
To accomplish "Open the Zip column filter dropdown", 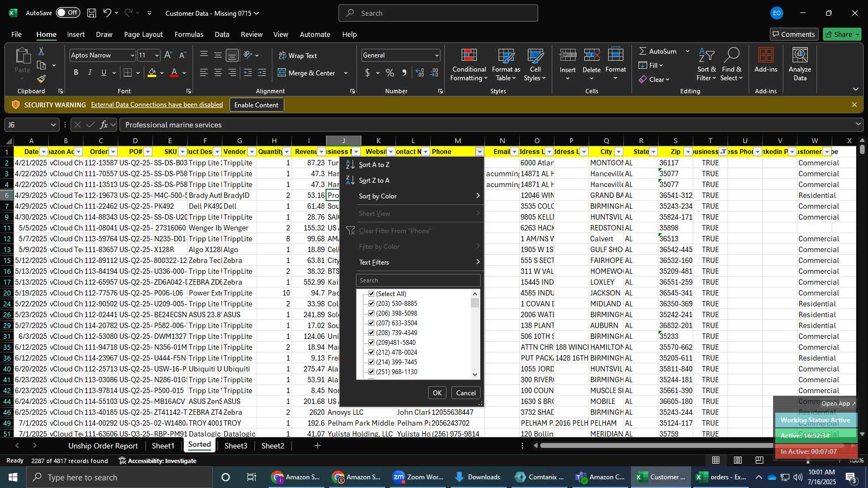I will click(688, 152).
